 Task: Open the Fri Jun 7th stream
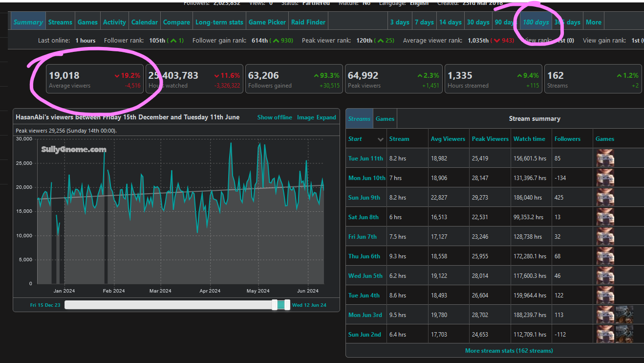pos(363,237)
